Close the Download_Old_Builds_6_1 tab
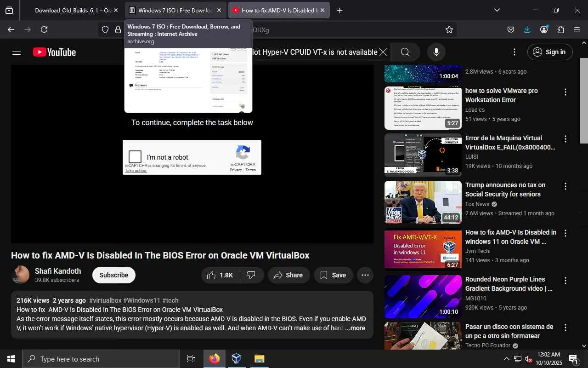 click(x=116, y=10)
